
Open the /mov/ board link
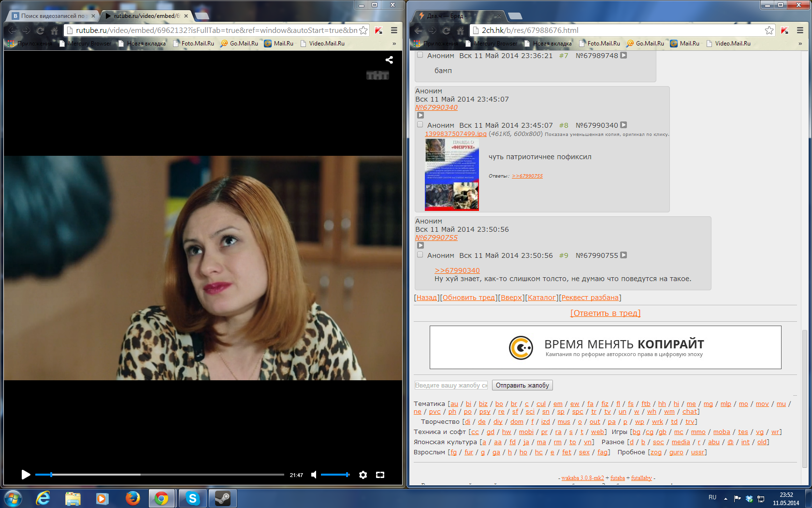click(x=762, y=404)
